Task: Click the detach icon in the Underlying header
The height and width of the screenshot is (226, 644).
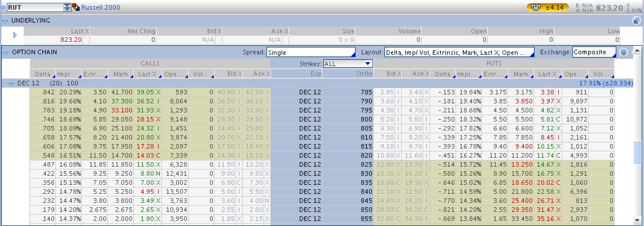Action: coord(636,21)
